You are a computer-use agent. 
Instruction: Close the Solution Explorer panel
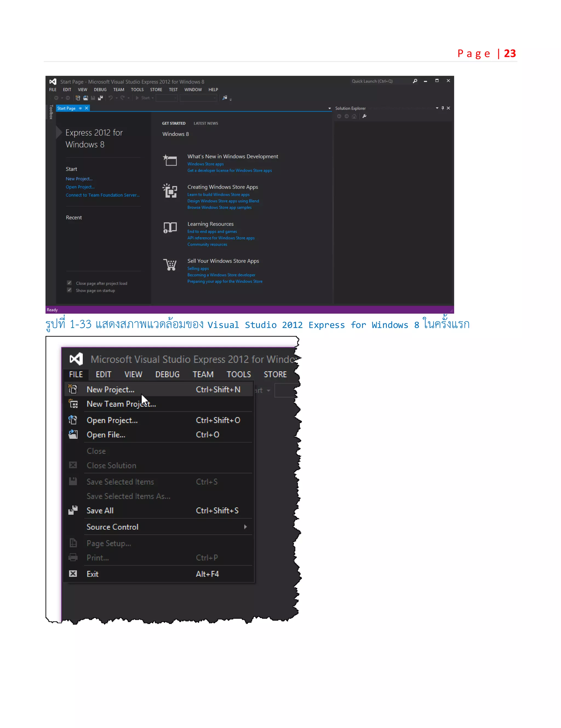tap(448, 108)
